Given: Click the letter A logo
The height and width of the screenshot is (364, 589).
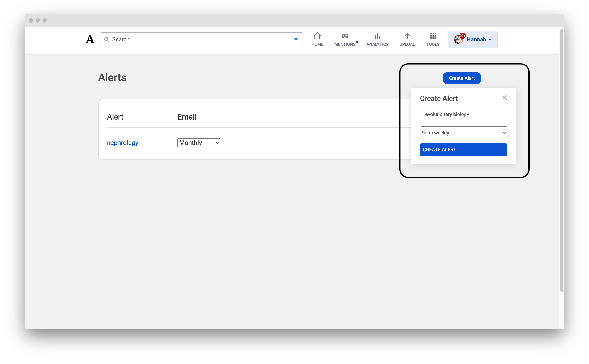Looking at the screenshot, I should pyautogui.click(x=90, y=39).
